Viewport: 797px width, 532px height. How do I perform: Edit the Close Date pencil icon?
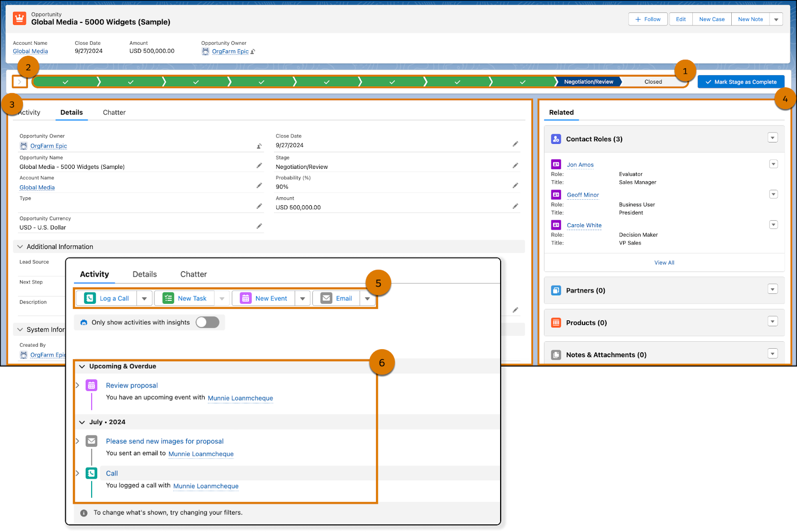(x=515, y=144)
